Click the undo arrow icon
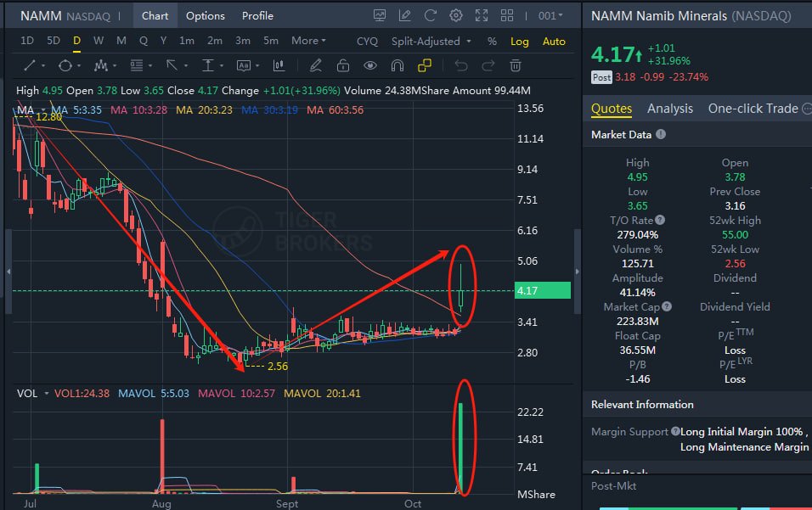Screen dimensions: 812x510 pos(461,65)
